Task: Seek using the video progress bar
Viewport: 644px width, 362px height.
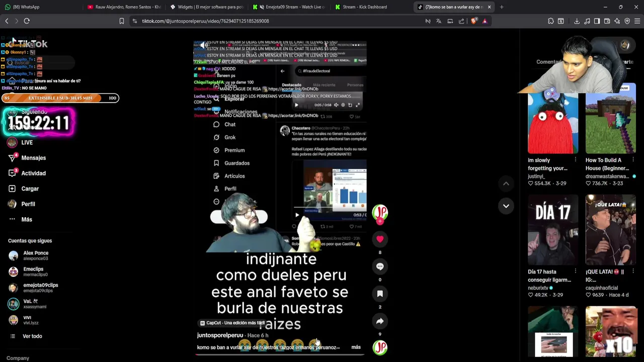Action: [x=280, y=354]
